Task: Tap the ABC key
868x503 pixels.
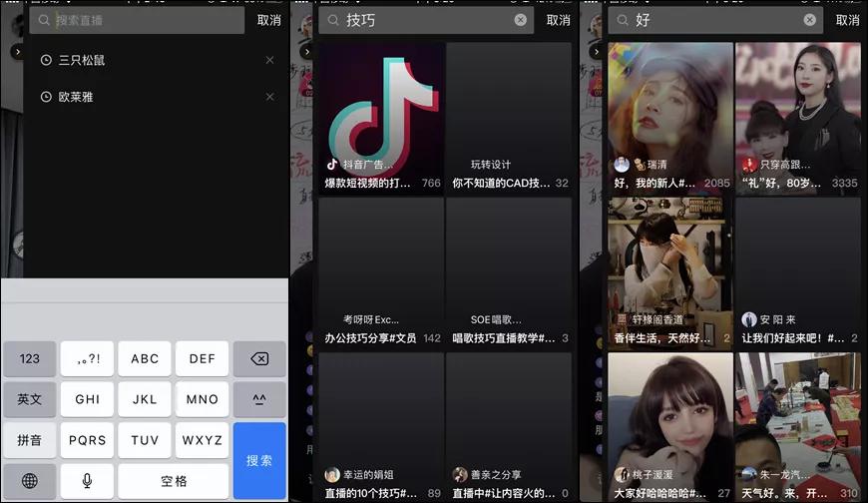Action: click(145, 358)
